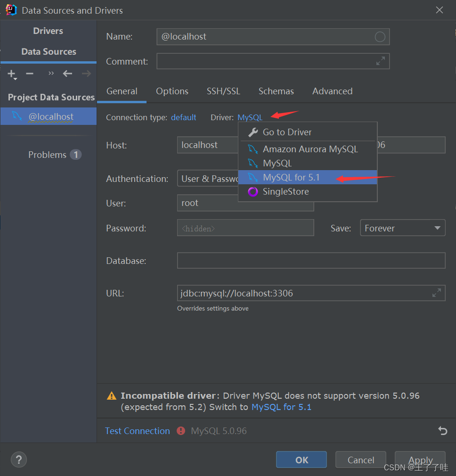Remove the selected data source with minus icon
This screenshot has height=476, width=456.
click(x=29, y=74)
